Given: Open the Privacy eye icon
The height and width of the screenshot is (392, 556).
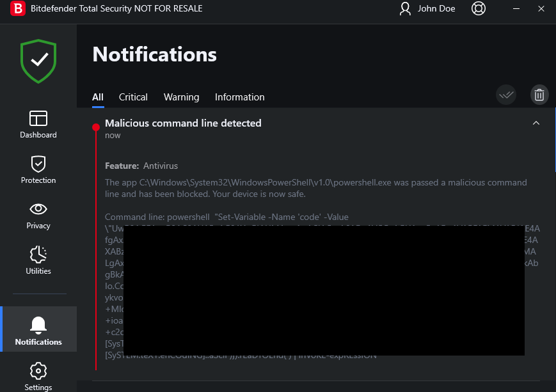Looking at the screenshot, I should pos(38,210).
